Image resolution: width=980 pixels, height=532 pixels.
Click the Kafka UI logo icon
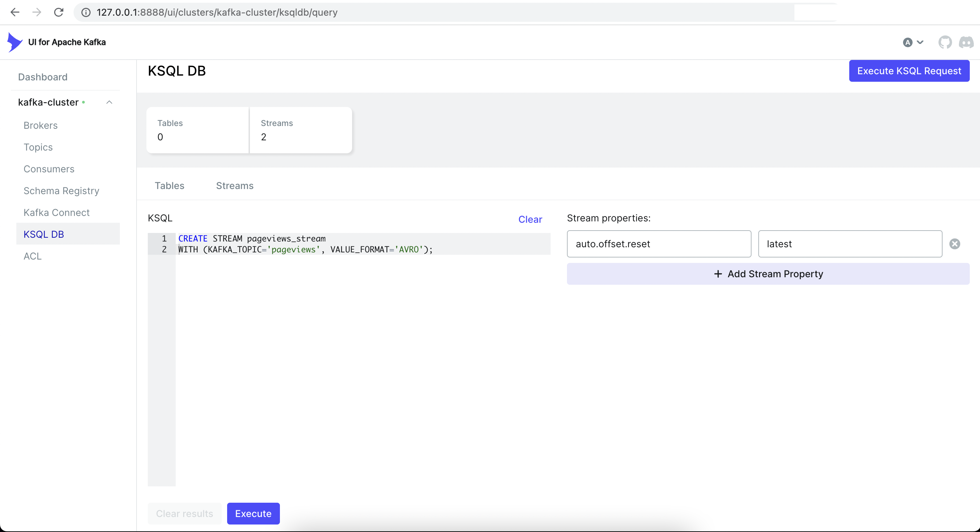coord(14,42)
